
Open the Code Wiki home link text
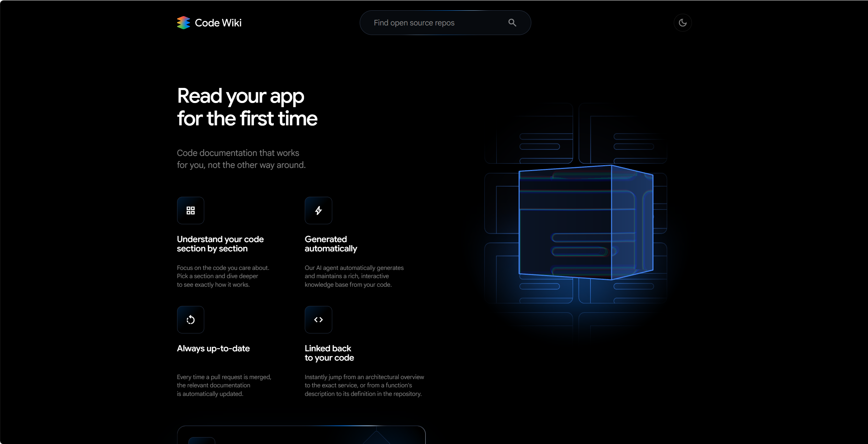[x=218, y=23]
